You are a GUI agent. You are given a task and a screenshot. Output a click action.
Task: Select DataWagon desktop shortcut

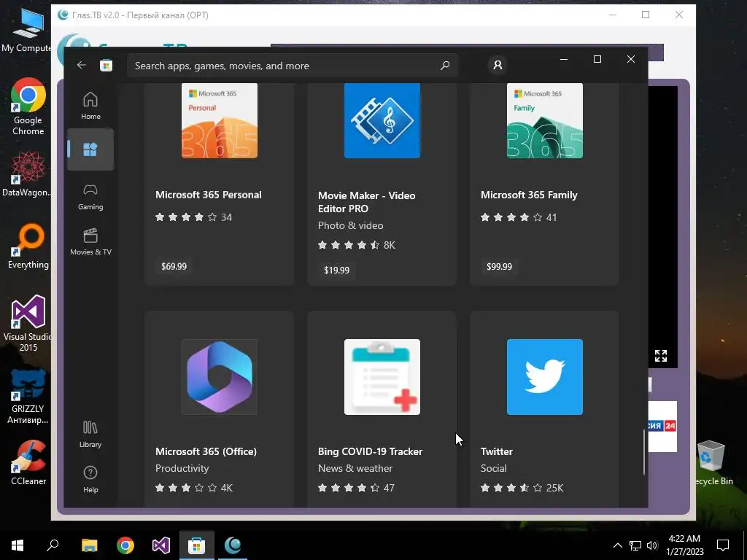(27, 174)
